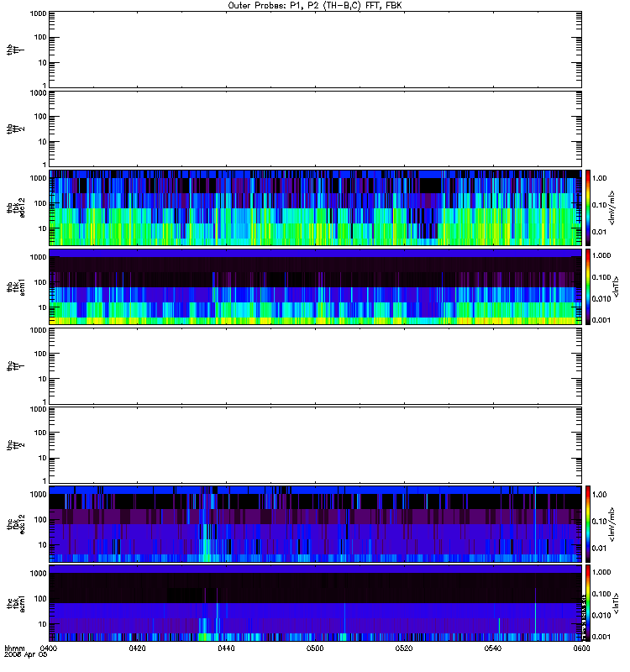The height and width of the screenshot is (672, 630).
Task: Click the 'thb fff 2' y-axis title
Action: click(15, 129)
